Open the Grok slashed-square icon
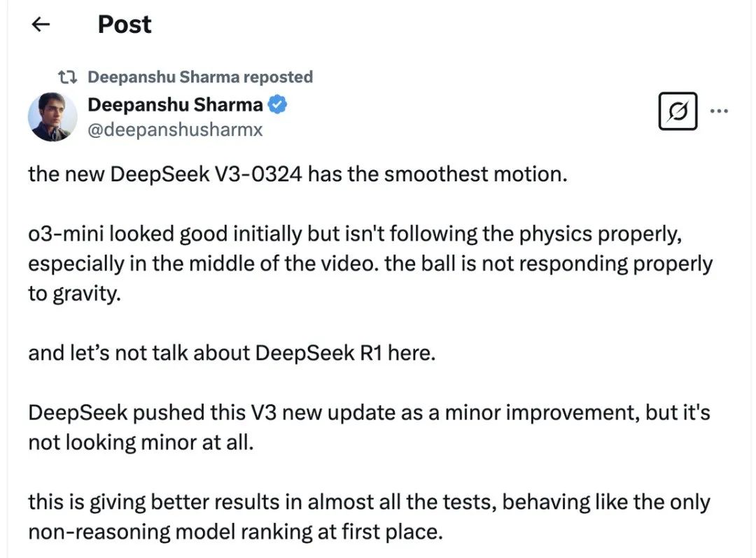The image size is (756, 558). (x=678, y=111)
